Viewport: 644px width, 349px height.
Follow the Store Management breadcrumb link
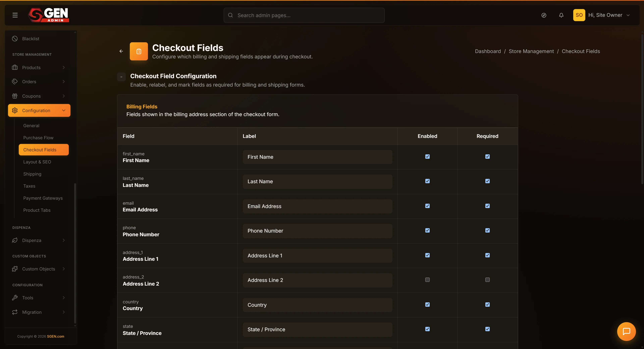[531, 51]
